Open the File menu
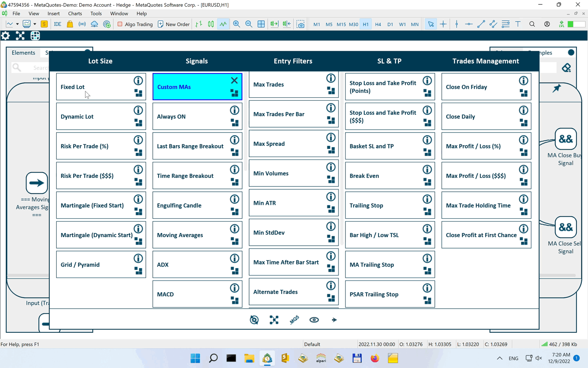This screenshot has width=588, height=368. (x=16, y=13)
